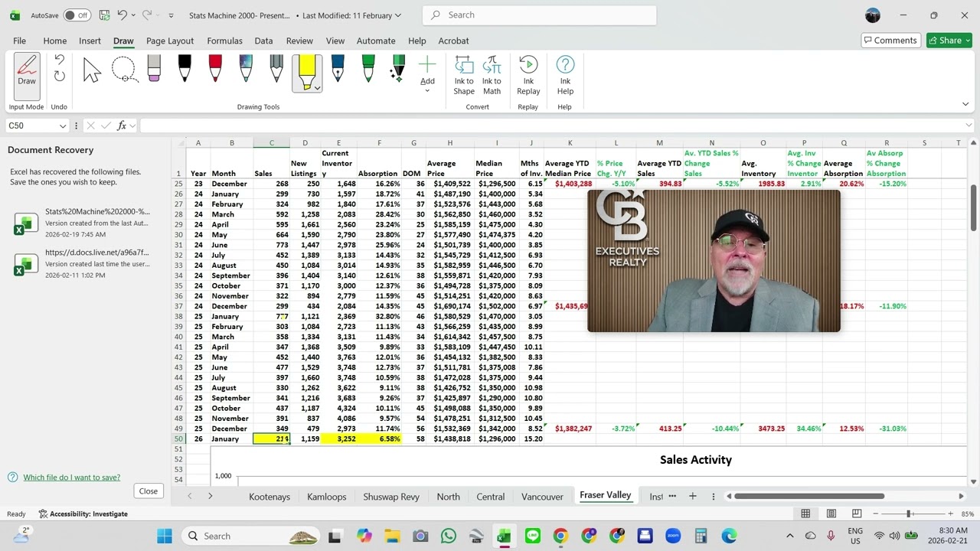The width and height of the screenshot is (980, 551).
Task: Activate the Lasso Select tool
Action: pyautogui.click(x=124, y=70)
